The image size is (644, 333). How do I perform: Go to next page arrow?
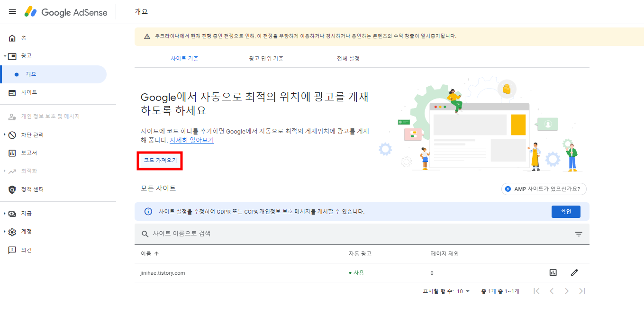click(567, 291)
